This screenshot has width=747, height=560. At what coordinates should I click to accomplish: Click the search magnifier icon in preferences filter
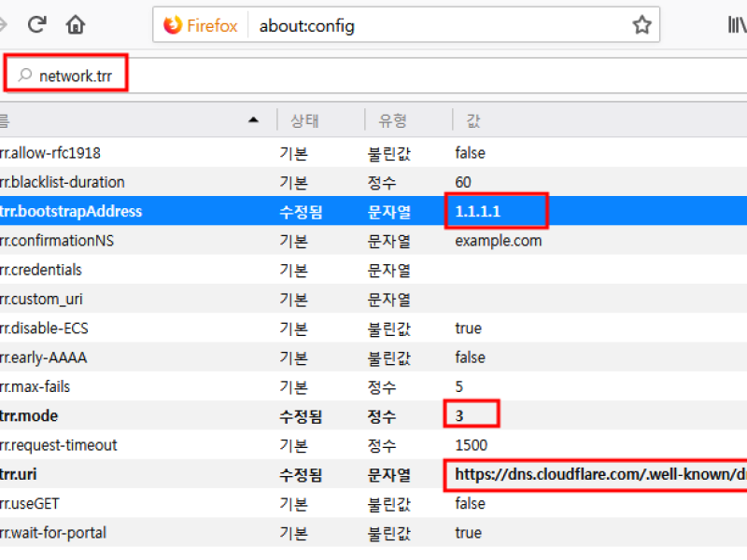pyautogui.click(x=25, y=75)
